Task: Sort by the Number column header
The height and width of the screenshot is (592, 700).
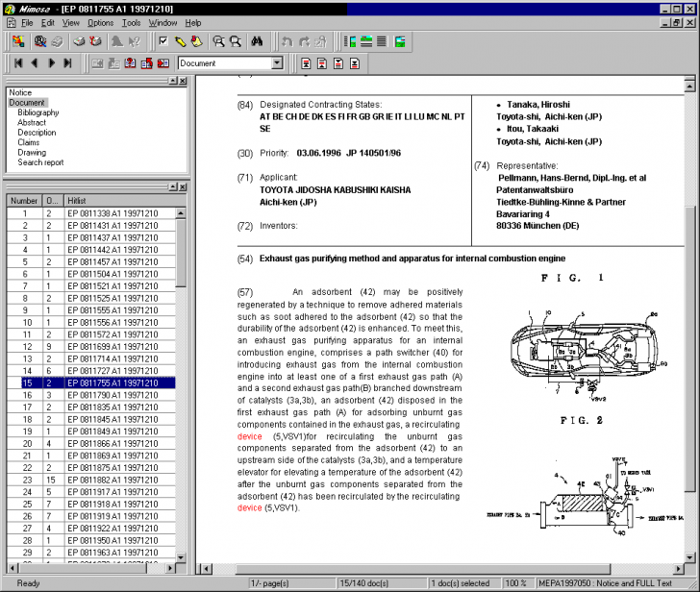Action: tap(24, 201)
